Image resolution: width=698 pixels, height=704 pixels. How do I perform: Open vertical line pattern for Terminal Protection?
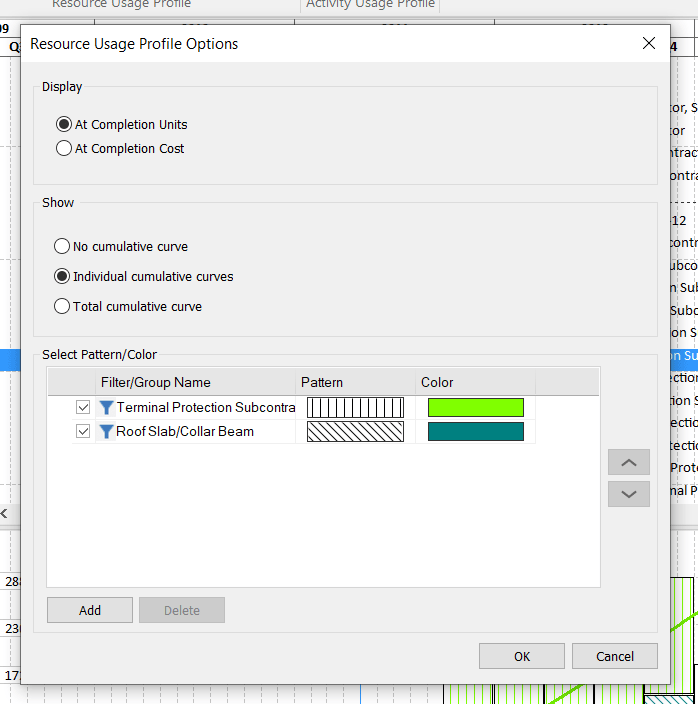pyautogui.click(x=355, y=407)
